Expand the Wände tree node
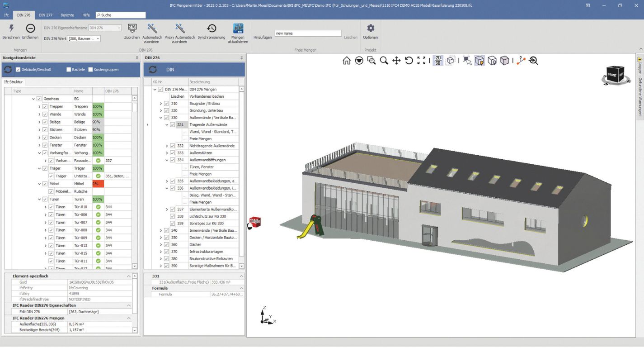Screen dimensions: 644x362 pyautogui.click(x=39, y=114)
